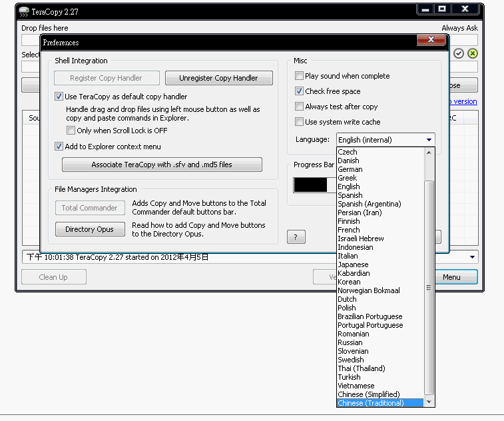Image resolution: width=504 pixels, height=421 pixels.
Task: Choose Danish from language list
Action: (380, 161)
